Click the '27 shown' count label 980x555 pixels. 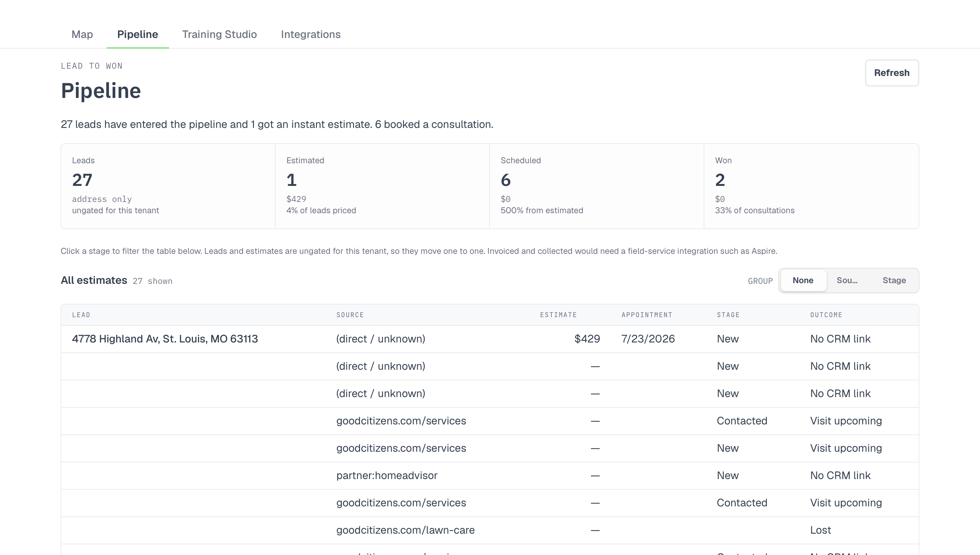[153, 281]
